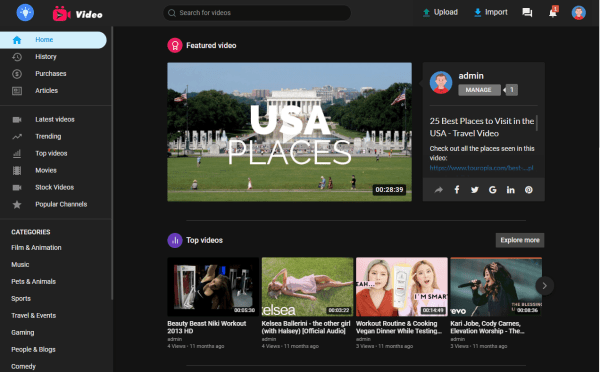Click the admin channel name
The width and height of the screenshot is (600, 372).
click(471, 76)
